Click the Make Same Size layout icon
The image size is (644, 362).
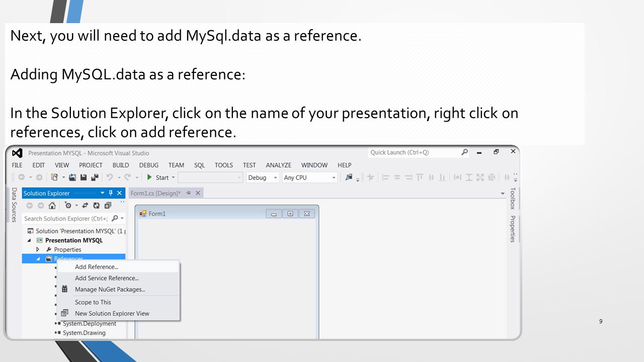click(480, 177)
